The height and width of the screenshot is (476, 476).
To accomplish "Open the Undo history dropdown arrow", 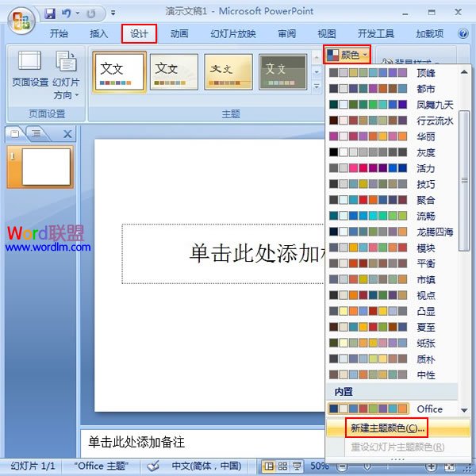I will 78,13.
